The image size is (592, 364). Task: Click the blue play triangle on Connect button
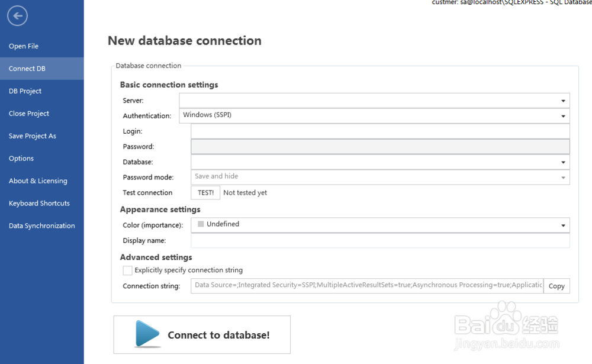tap(145, 334)
